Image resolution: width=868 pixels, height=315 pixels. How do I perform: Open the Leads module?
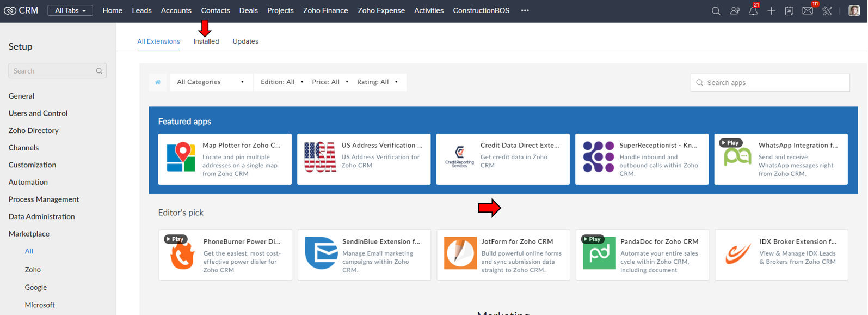pos(141,10)
